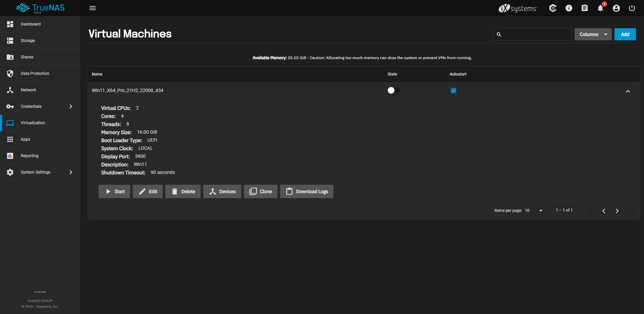Go to the next page arrow
The image size is (644, 314).
tap(617, 211)
